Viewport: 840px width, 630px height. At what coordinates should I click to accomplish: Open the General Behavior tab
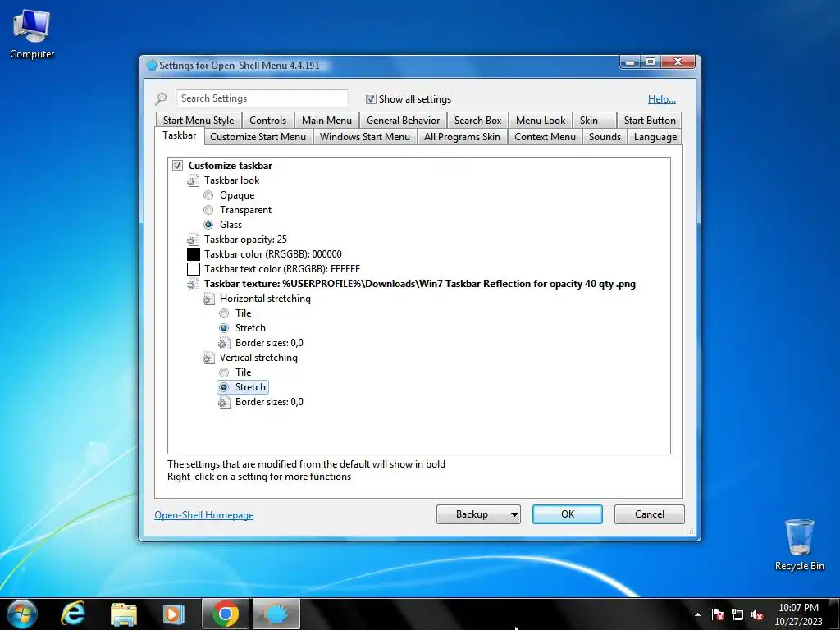pos(403,121)
